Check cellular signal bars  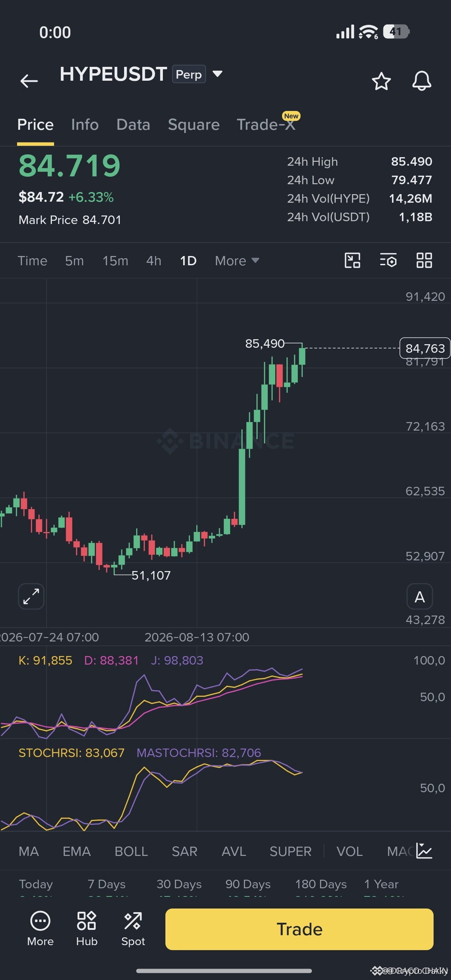click(x=345, y=32)
